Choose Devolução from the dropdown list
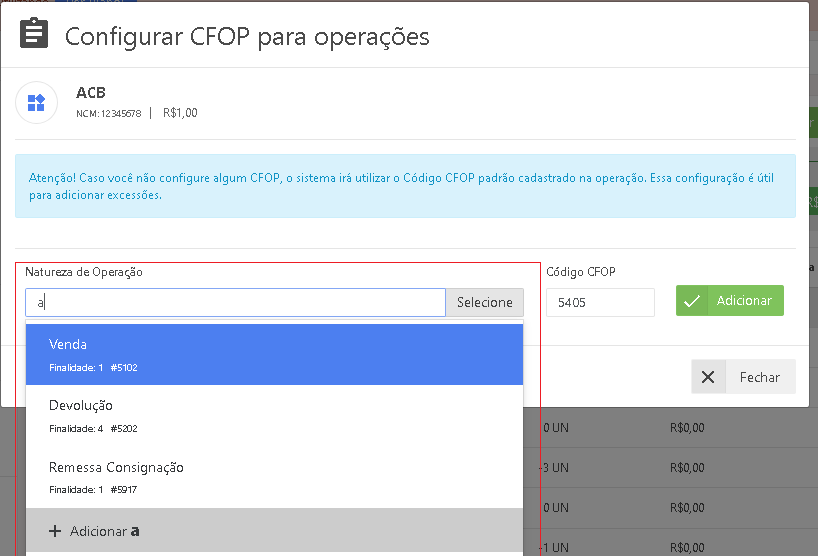 click(274, 415)
